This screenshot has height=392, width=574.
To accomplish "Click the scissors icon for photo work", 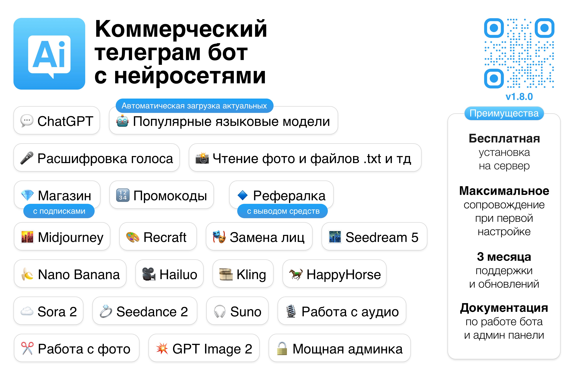I will (27, 348).
